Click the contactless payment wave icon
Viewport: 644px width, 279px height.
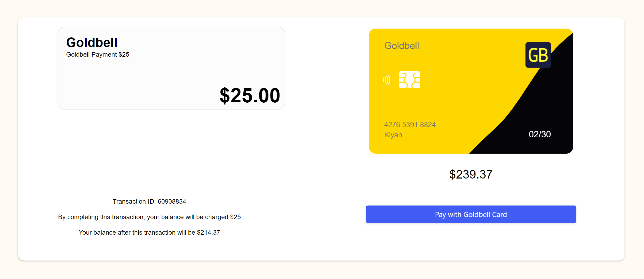387,80
